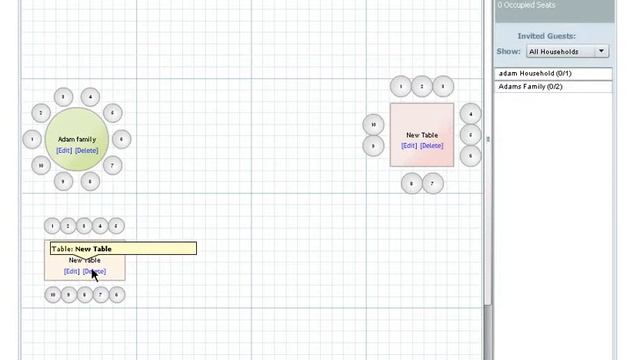
Task: Choose seat 9 of the beige rectangular table
Action: 69,295
